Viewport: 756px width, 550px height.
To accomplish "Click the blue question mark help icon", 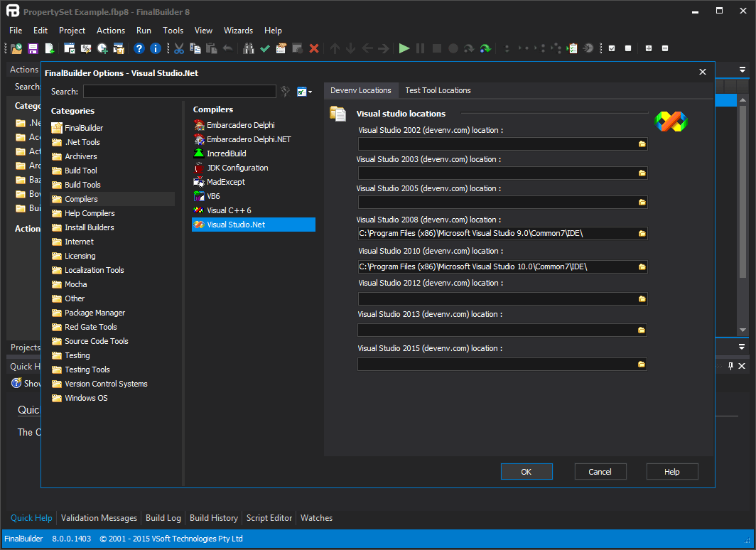I will tap(139, 48).
